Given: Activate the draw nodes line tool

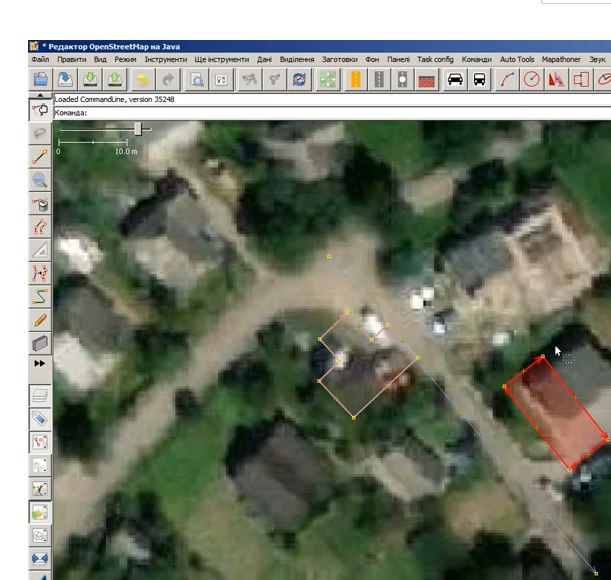Looking at the screenshot, I should tap(40, 157).
